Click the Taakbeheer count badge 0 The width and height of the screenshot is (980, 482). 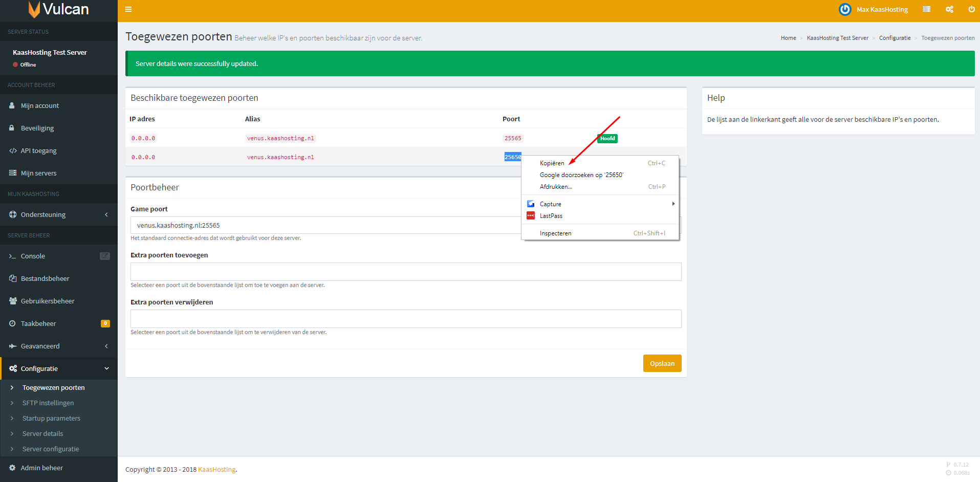pos(105,323)
